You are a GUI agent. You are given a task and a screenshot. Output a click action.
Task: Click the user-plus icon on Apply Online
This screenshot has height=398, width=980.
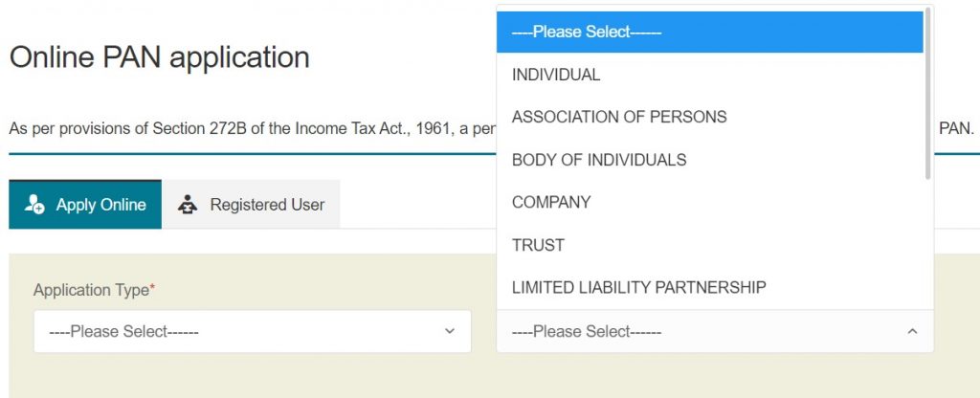coord(34,204)
